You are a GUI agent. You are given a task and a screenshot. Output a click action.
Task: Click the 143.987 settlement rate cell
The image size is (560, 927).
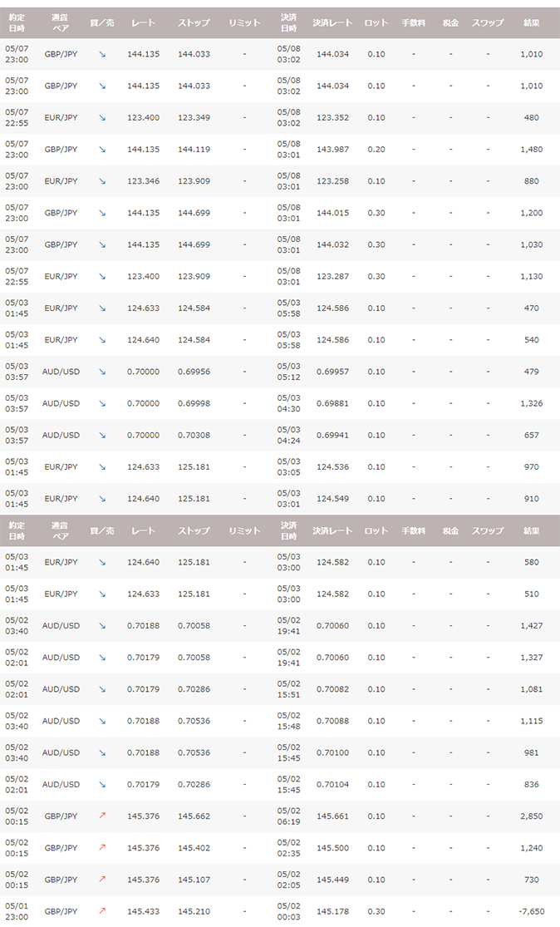point(332,150)
